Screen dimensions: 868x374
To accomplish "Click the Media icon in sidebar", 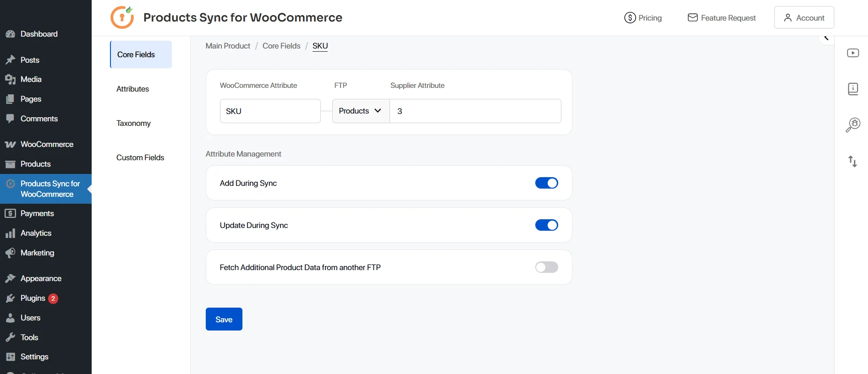I will 10,79.
